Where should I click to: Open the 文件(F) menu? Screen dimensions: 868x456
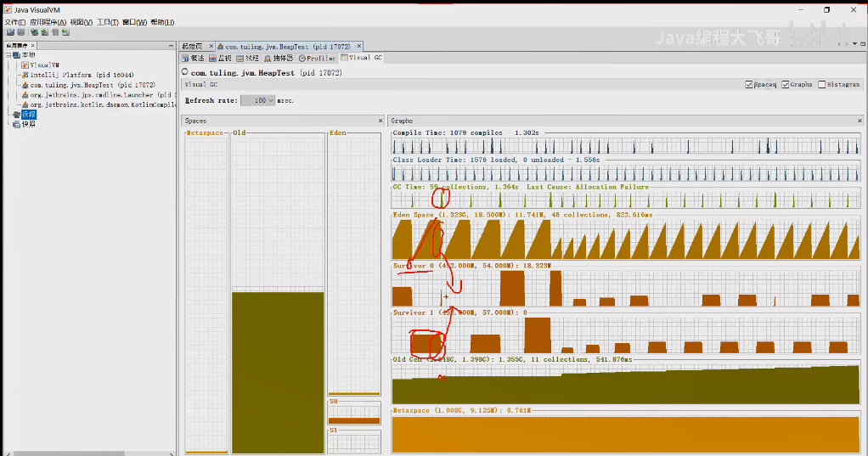coord(15,22)
